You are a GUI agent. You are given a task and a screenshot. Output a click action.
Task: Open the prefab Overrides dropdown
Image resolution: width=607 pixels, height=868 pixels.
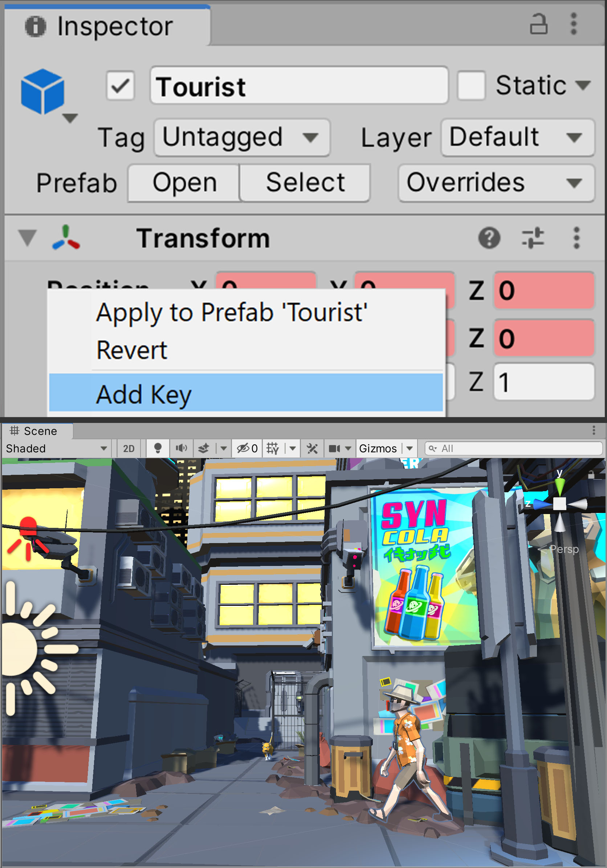(496, 183)
